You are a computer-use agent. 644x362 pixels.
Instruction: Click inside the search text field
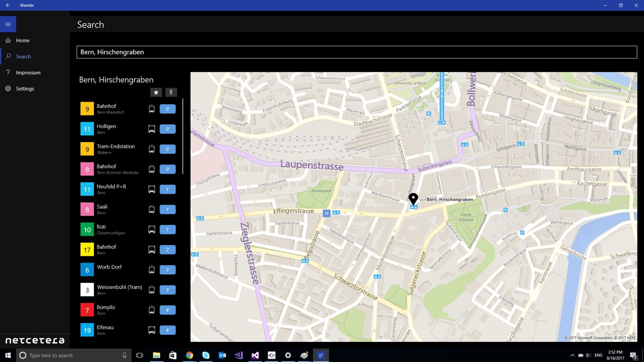point(357,52)
